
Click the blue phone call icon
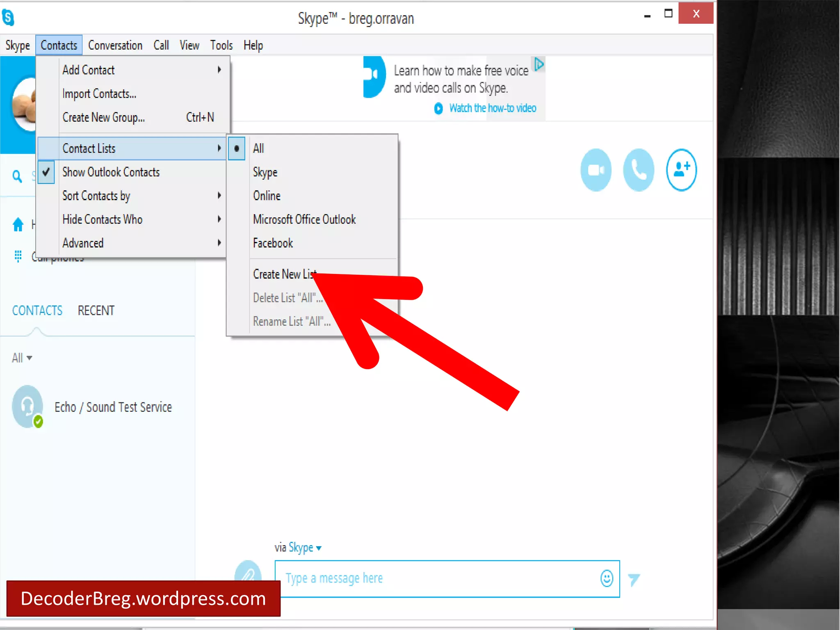point(638,170)
